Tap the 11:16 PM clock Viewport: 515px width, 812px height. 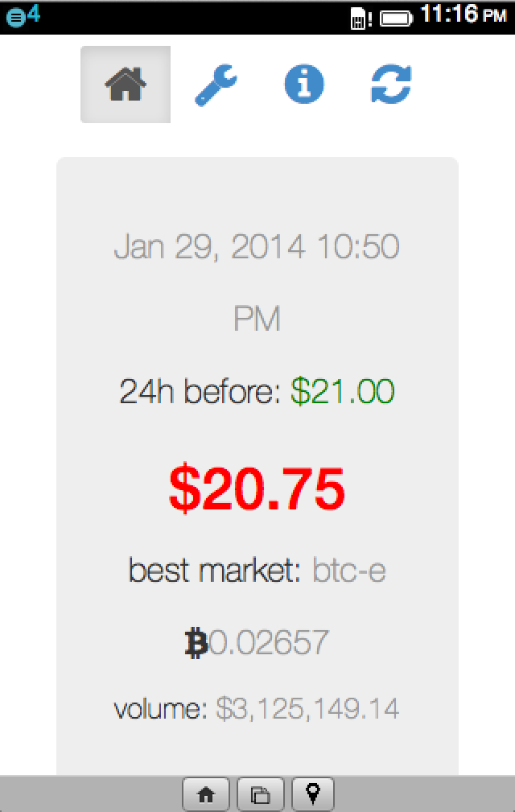click(x=463, y=14)
